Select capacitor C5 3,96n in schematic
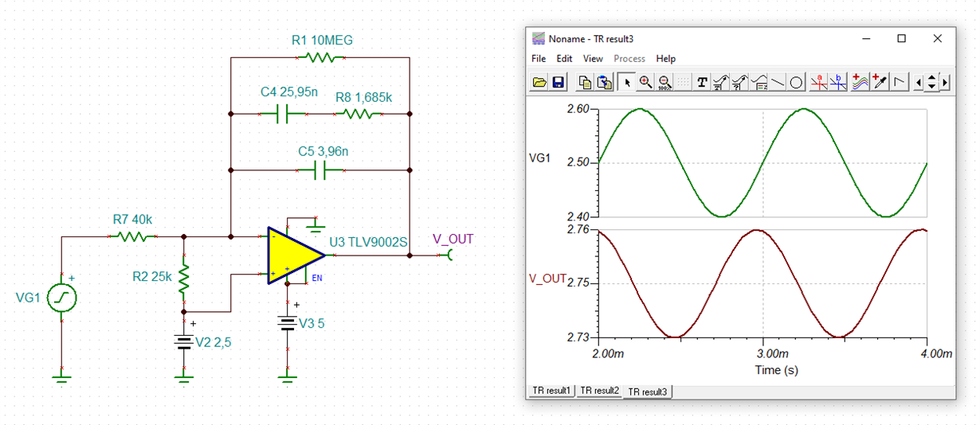This screenshot has height=425, width=980. pyautogui.click(x=321, y=170)
